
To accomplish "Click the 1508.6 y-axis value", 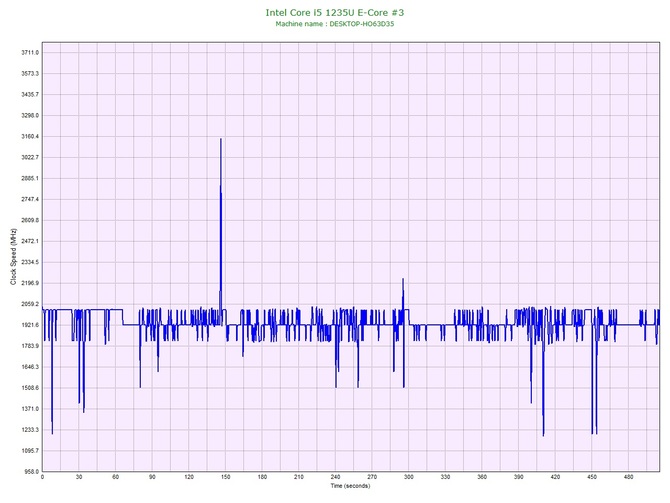I will coord(30,388).
